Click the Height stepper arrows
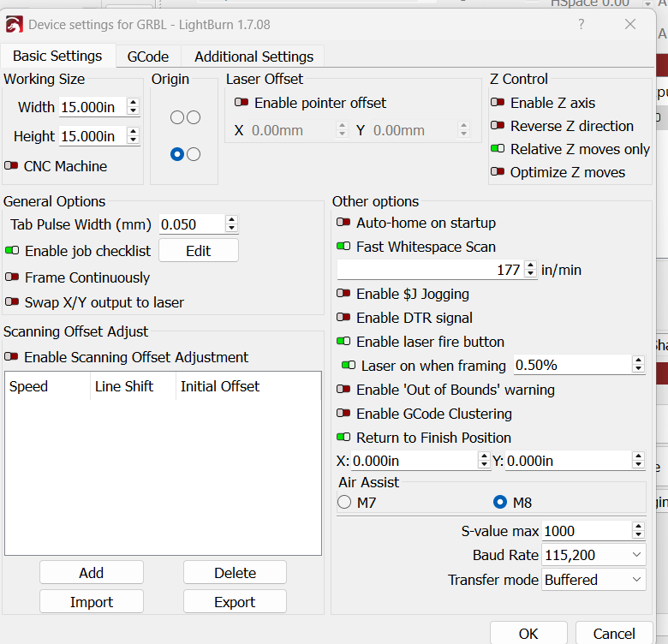 point(134,136)
